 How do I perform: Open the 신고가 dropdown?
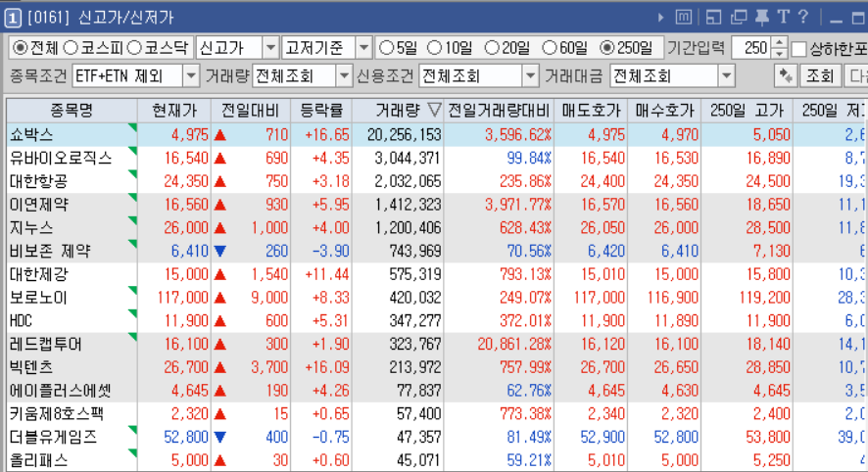click(270, 48)
